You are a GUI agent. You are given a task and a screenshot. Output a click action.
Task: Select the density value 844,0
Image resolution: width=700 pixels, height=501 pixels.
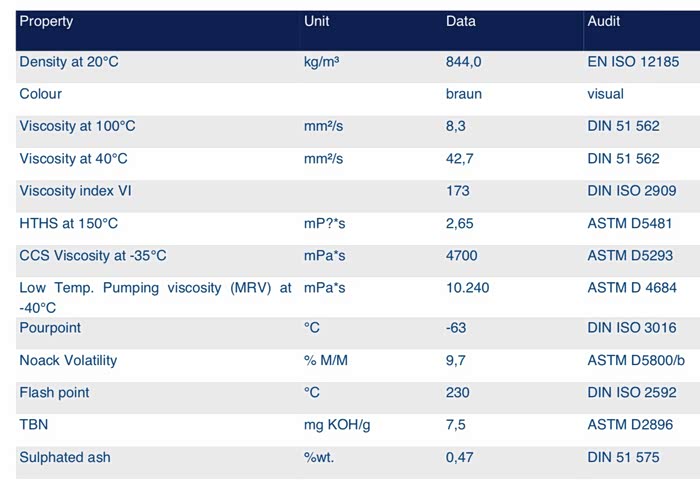click(464, 62)
